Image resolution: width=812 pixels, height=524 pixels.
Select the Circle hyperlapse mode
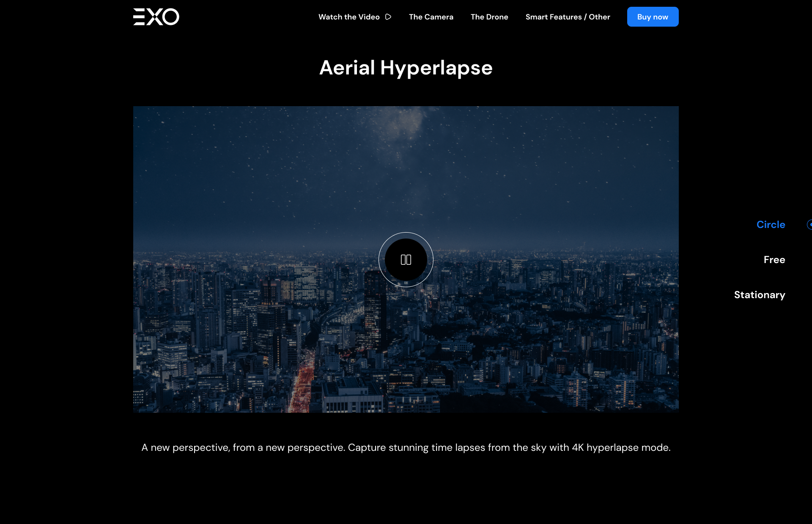[771, 225]
